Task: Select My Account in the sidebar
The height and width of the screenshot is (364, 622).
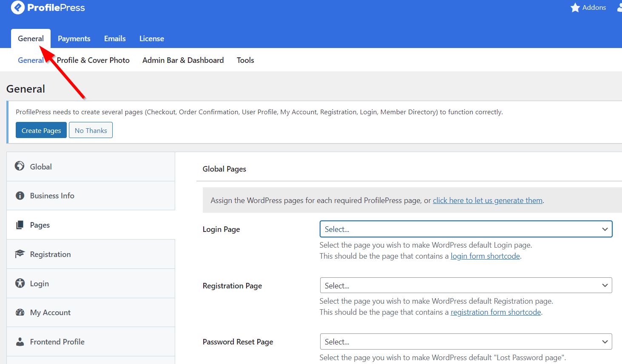Action: pyautogui.click(x=91, y=313)
